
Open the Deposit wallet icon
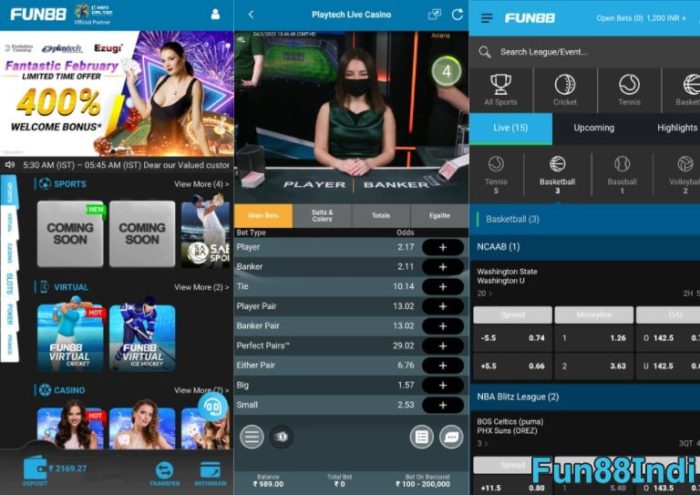point(35,471)
